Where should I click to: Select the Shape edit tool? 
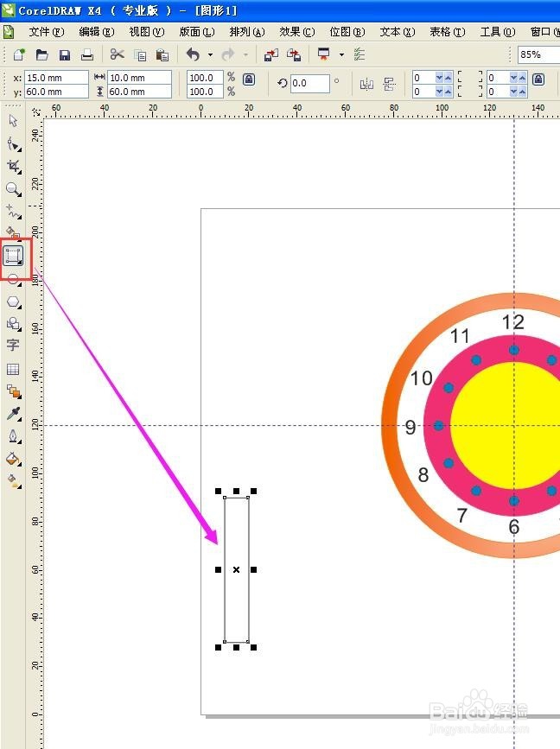[13, 143]
